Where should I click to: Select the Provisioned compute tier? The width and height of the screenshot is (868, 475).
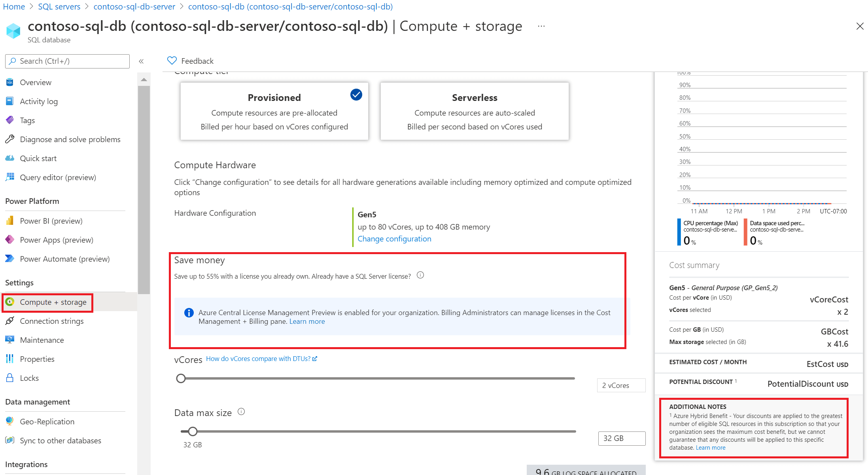click(x=274, y=111)
